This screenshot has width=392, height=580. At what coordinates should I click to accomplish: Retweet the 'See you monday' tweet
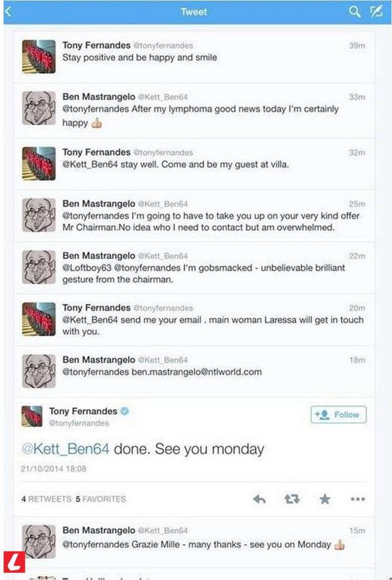292,499
